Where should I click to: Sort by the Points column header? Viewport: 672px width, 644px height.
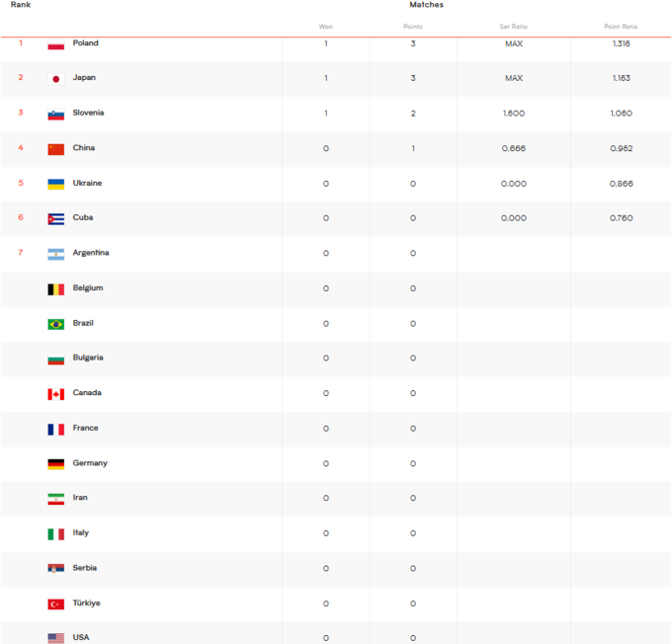coord(413,27)
